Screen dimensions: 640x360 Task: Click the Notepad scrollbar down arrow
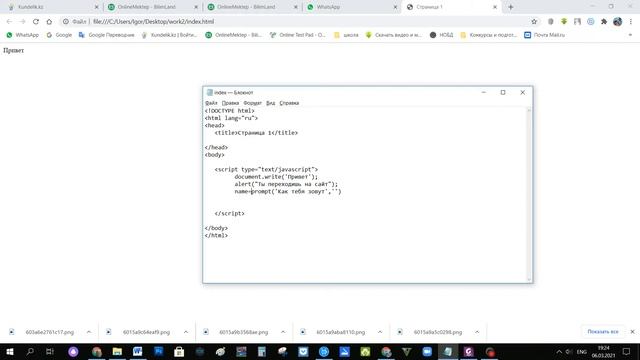[x=529, y=280]
